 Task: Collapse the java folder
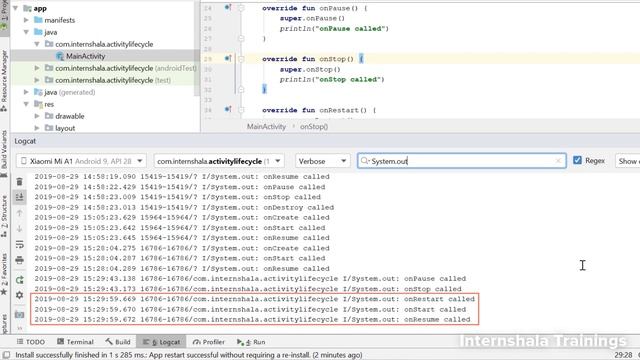[26, 32]
